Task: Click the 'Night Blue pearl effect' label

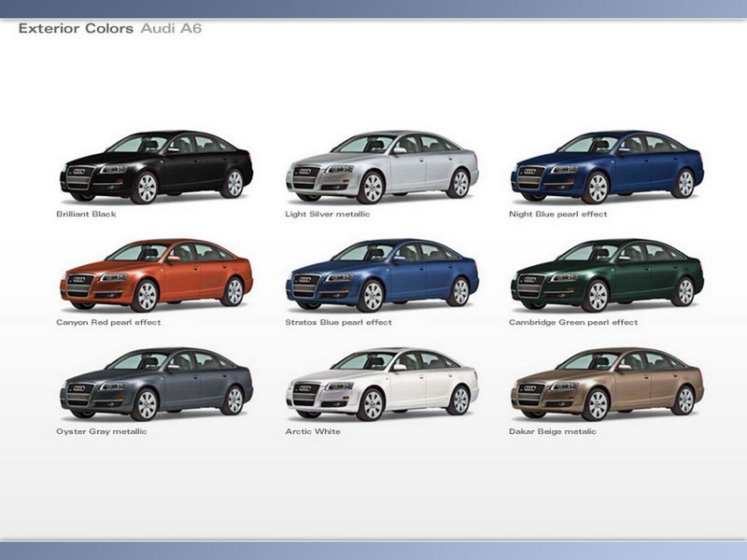Action: (557, 215)
